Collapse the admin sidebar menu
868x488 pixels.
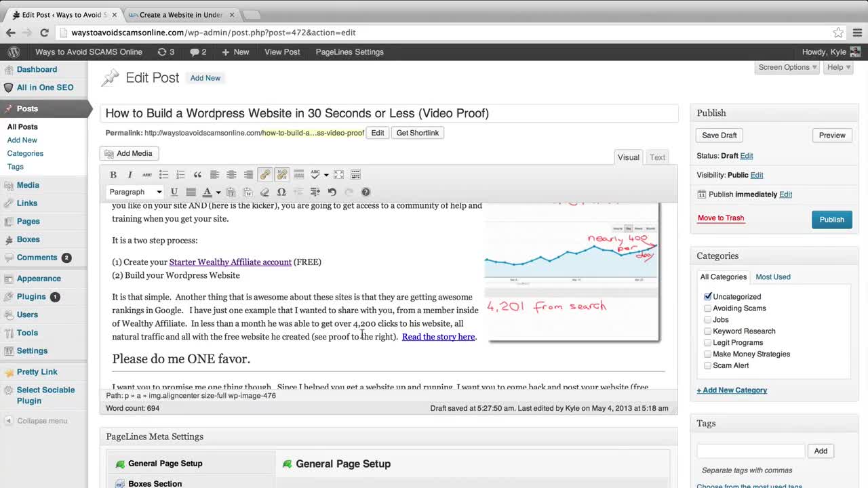pos(37,421)
